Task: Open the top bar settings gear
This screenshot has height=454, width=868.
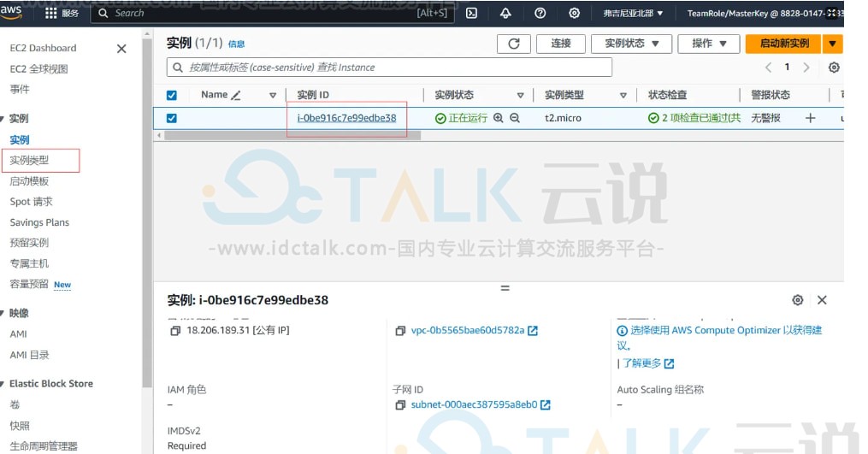Action: pyautogui.click(x=575, y=13)
